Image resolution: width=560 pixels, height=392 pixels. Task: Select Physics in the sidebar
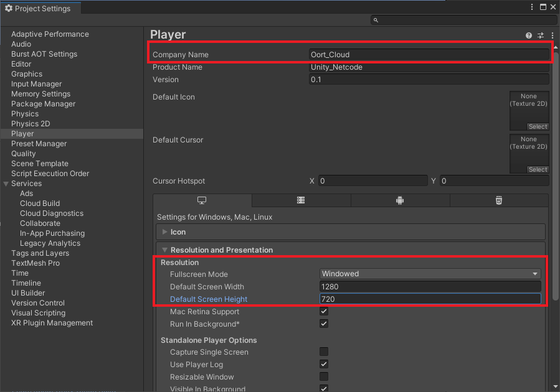25,114
